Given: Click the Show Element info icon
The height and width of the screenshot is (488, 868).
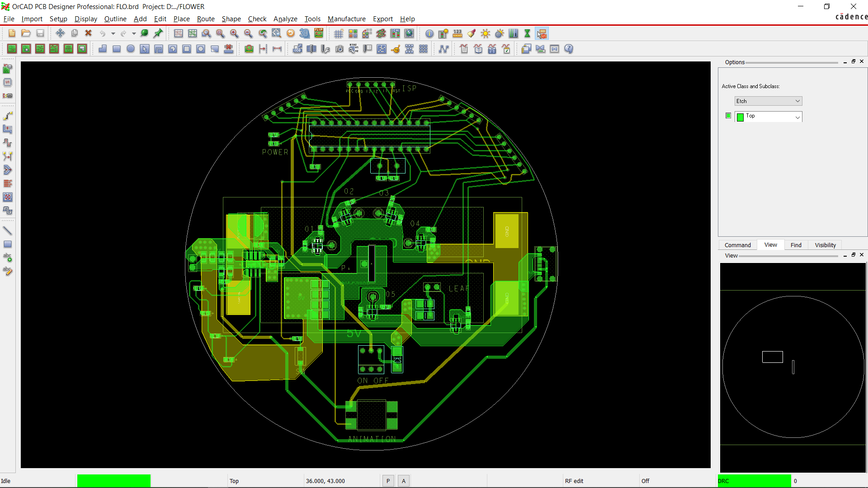Looking at the screenshot, I should pyautogui.click(x=429, y=33).
